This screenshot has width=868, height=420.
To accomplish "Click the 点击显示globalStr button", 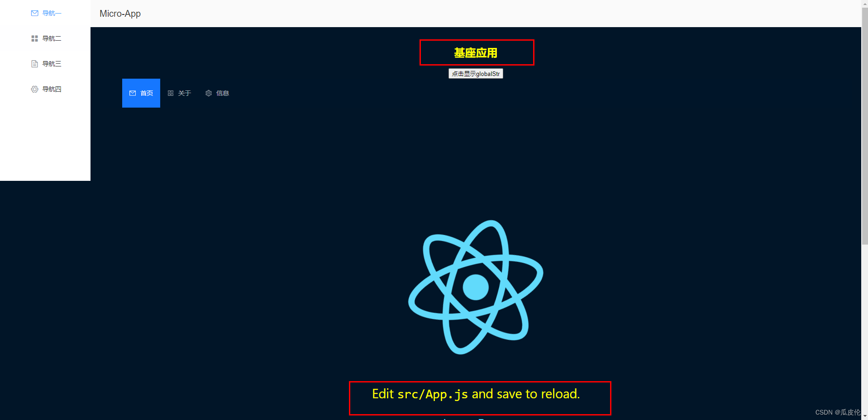I will click(476, 74).
